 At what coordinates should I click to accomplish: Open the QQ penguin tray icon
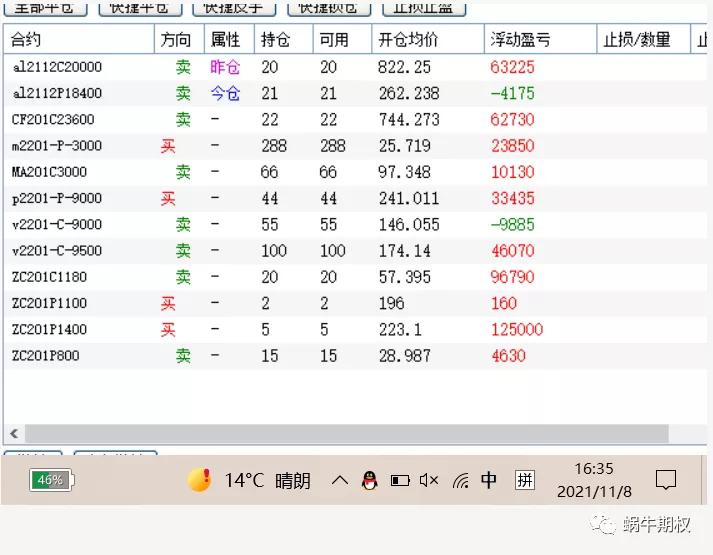point(369,481)
